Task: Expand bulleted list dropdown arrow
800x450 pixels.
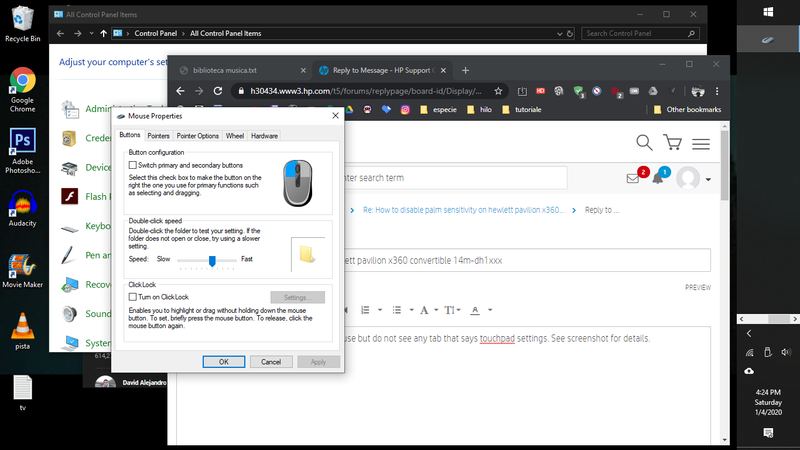Action: pos(411,310)
